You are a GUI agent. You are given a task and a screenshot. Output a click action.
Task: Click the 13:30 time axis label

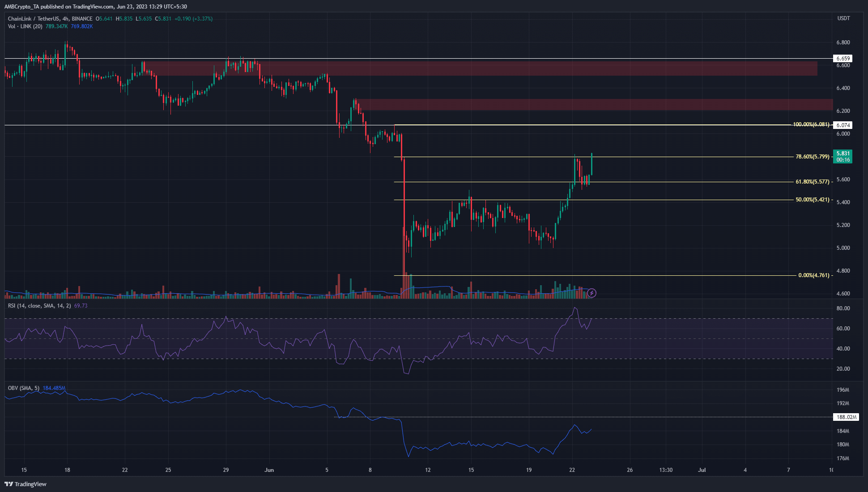tap(666, 470)
